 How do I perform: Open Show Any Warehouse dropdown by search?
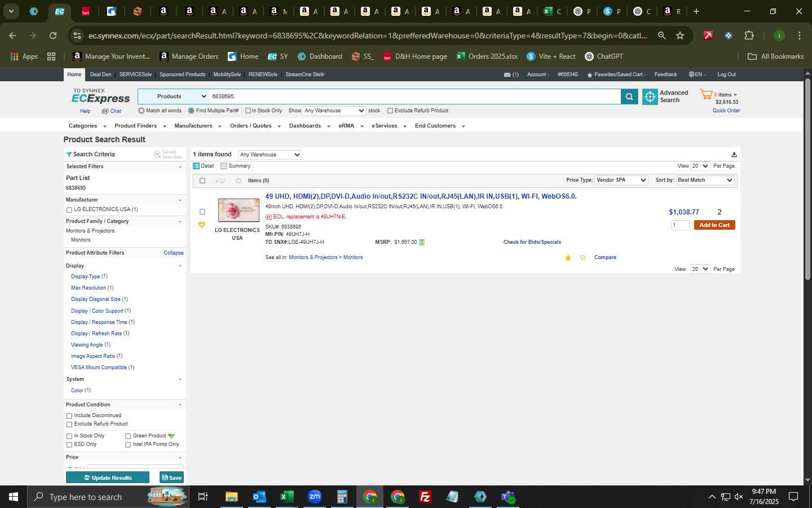[x=334, y=111]
